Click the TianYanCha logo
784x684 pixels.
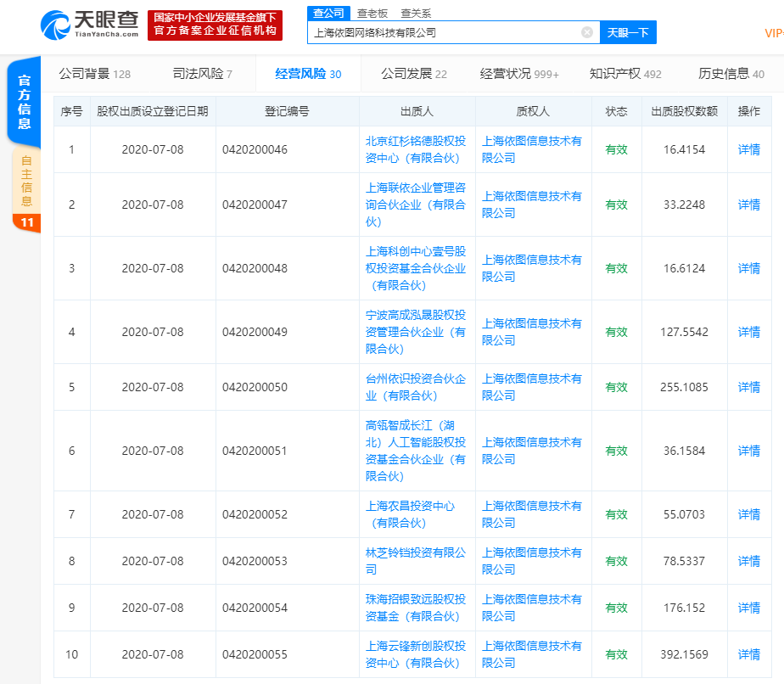tap(89, 25)
